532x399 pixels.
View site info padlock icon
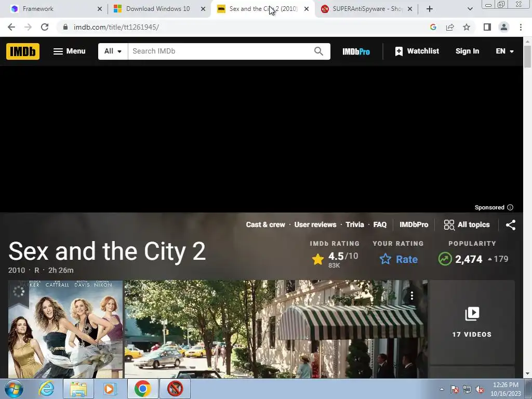(x=65, y=27)
